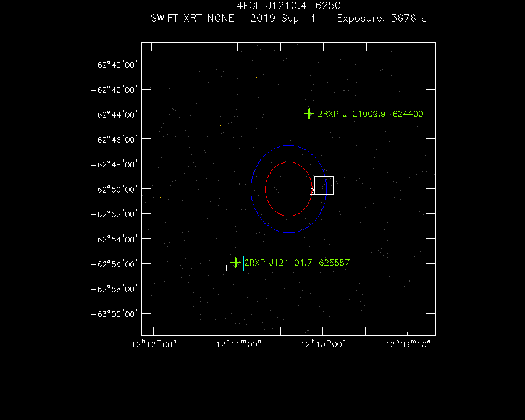
Task: Click the right ascension label 12h12m00s
Action: [x=154, y=344]
